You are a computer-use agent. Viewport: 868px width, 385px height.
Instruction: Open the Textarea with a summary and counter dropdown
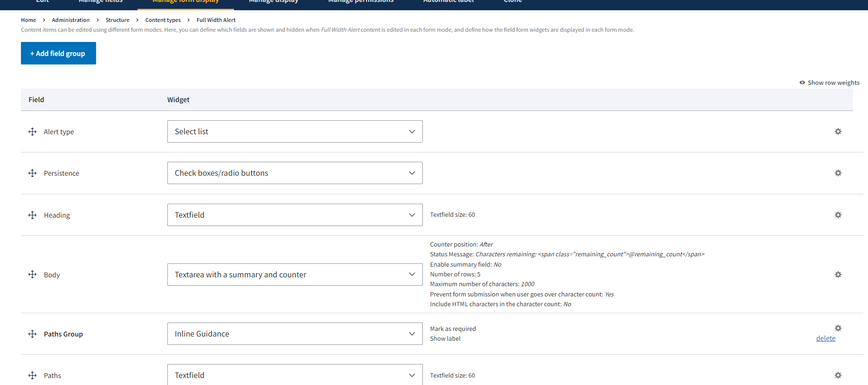(295, 275)
